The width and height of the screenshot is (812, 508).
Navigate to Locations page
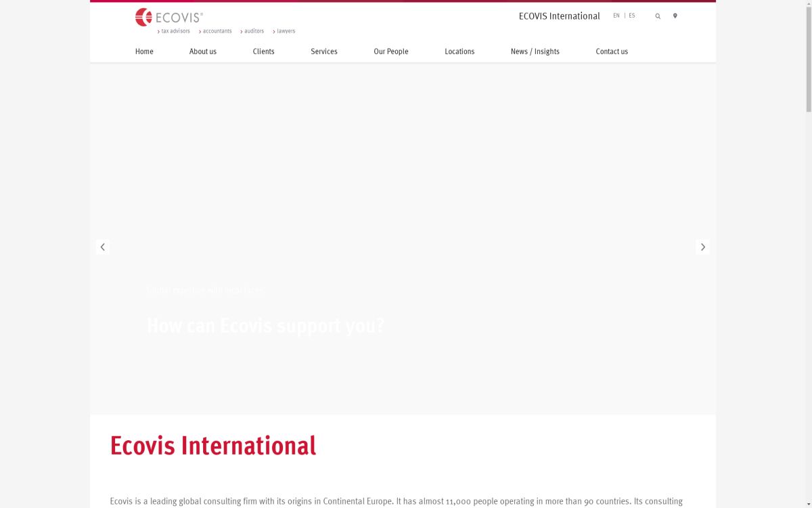(x=459, y=51)
